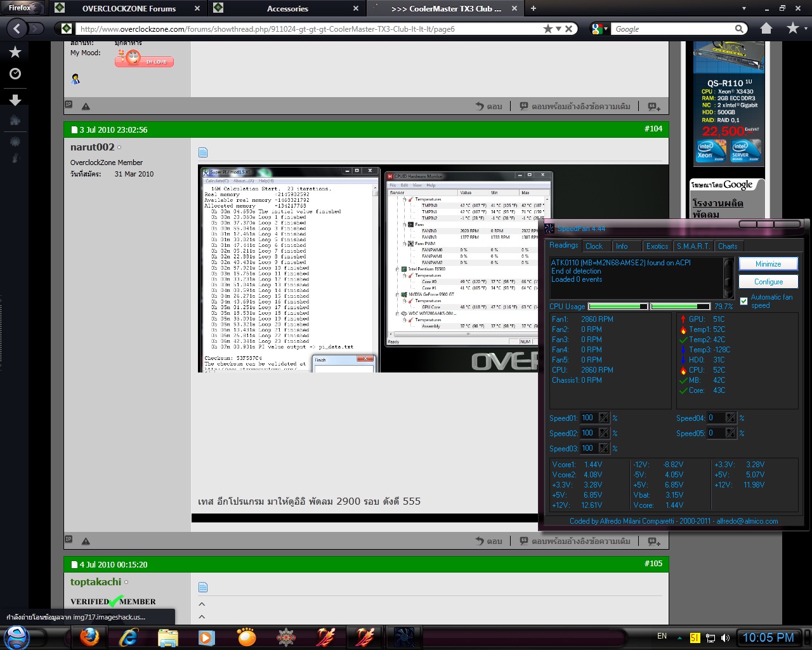Image resolution: width=812 pixels, height=650 pixels.
Task: Click the Configure button in SpeedFan
Action: tap(768, 282)
